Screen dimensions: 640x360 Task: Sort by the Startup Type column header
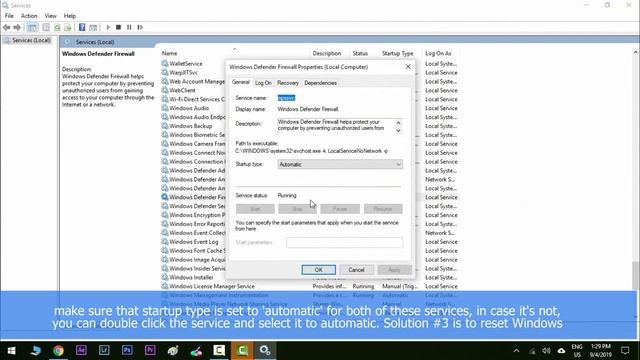point(398,53)
